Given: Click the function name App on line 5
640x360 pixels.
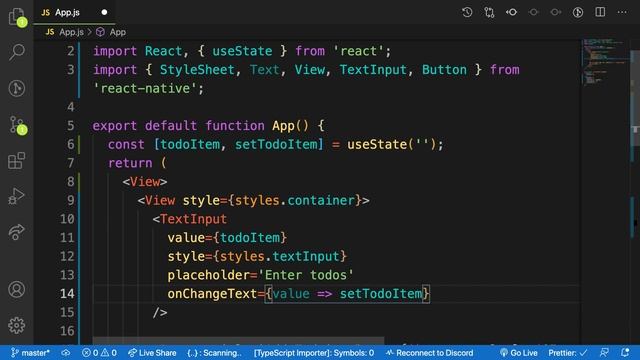Looking at the screenshot, I should pos(283,126).
